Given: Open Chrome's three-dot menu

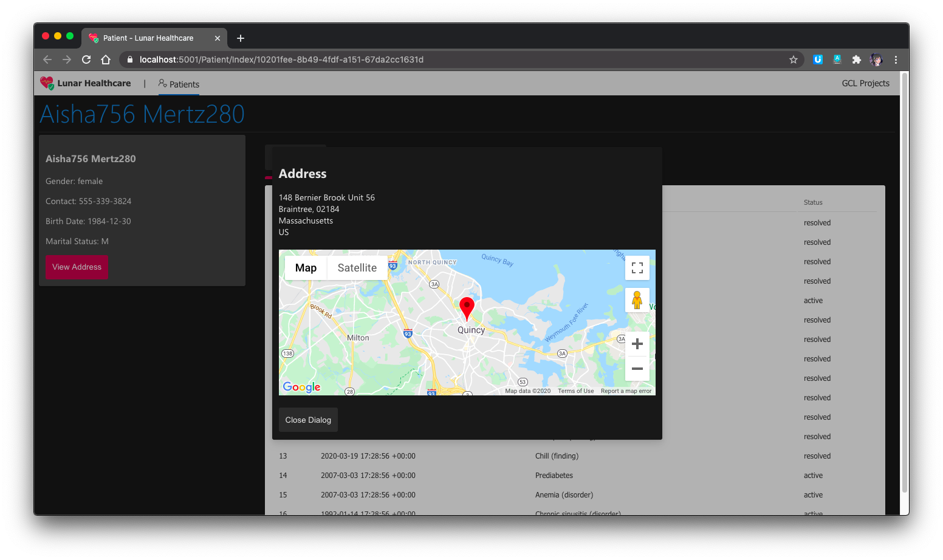Looking at the screenshot, I should click(896, 60).
